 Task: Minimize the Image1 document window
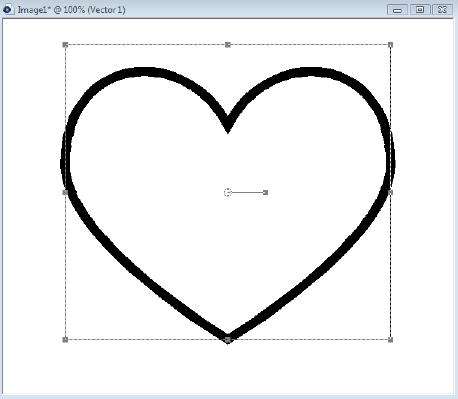(398, 9)
